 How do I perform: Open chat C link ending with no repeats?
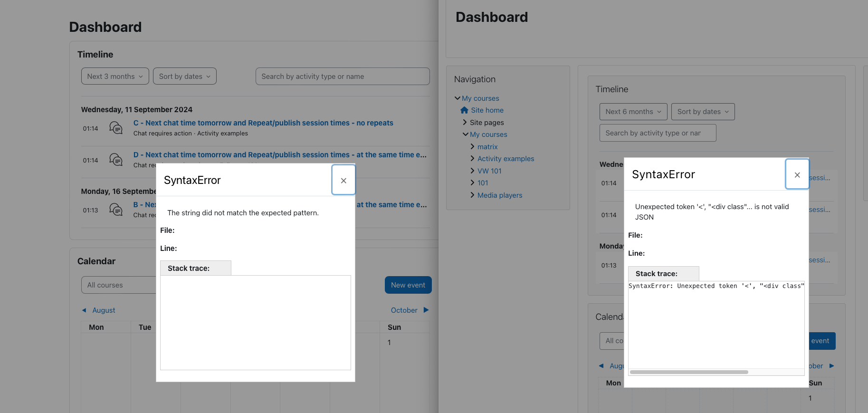263,123
